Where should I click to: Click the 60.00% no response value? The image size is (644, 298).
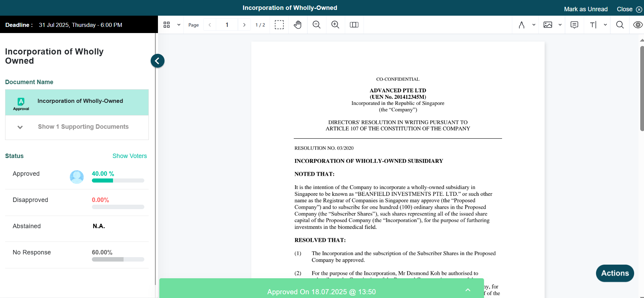102,252
